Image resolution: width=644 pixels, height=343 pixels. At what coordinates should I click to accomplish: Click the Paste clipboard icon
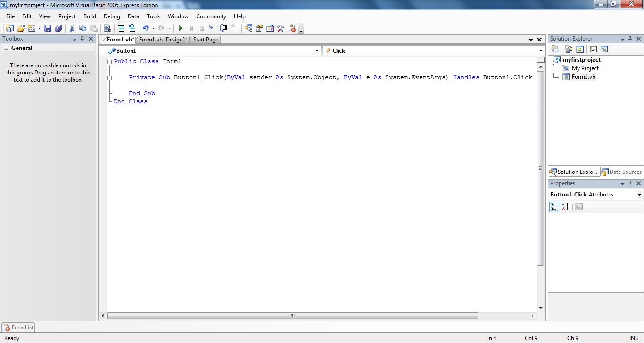pos(94,28)
